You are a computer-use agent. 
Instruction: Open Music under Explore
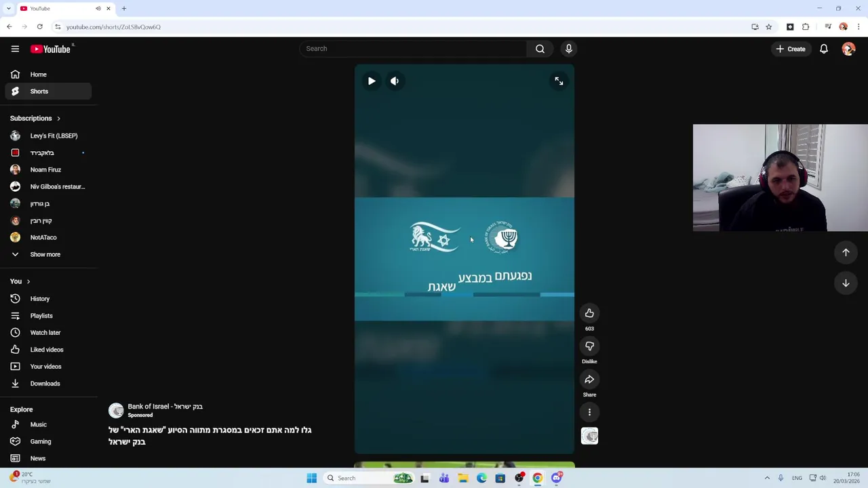coord(47,424)
